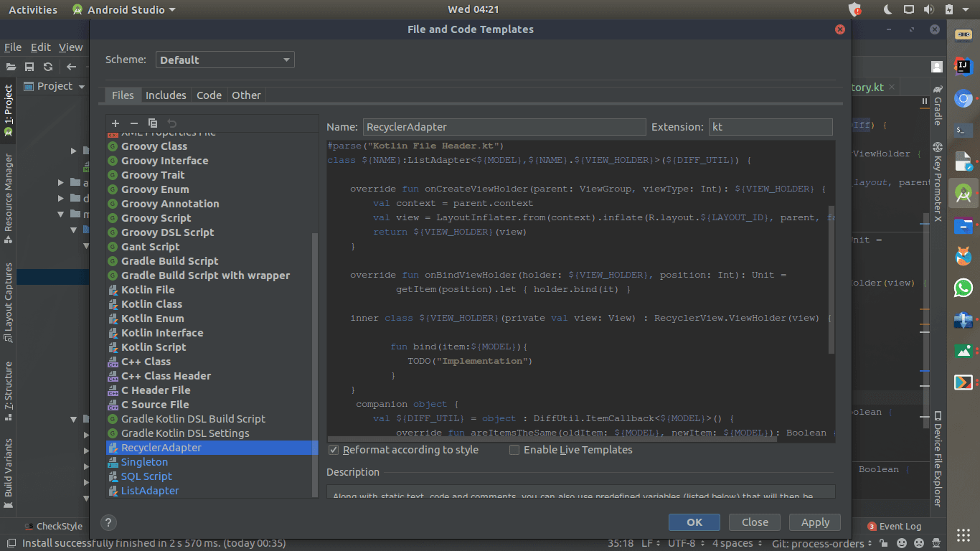
Task: Launch IntelliJ IDEA from the dock
Action: 963,67
